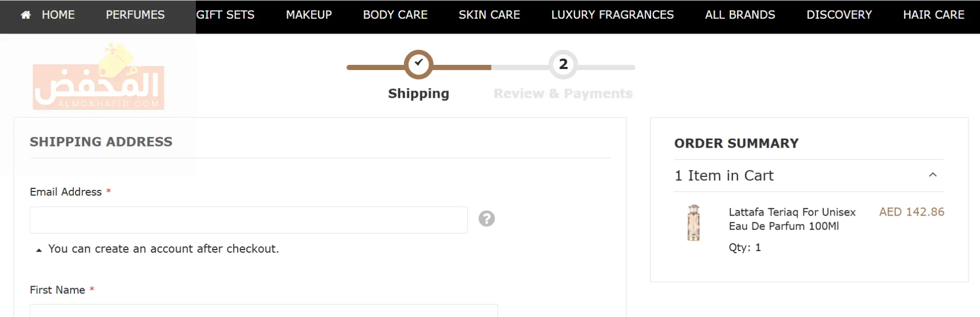This screenshot has height=317, width=980.
Task: Click the Lattafa Teriaq perfume thumbnail
Action: [x=693, y=223]
